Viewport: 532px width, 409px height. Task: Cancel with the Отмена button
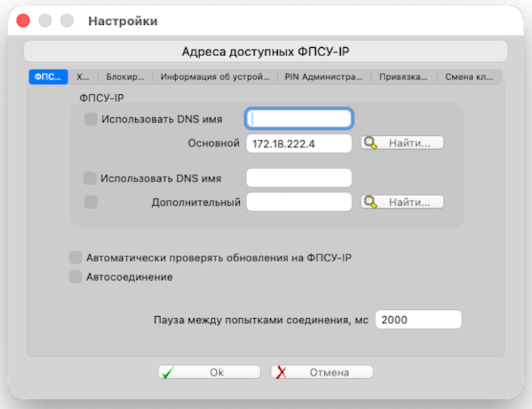click(x=321, y=372)
